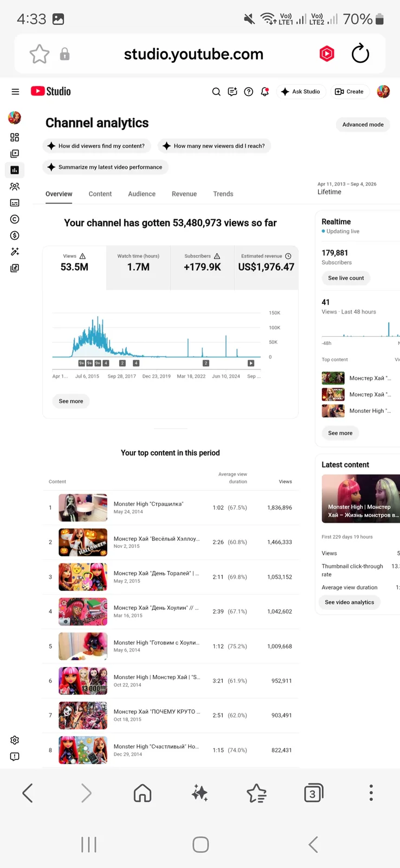Select the Views 53.5M metric card
Screen dimensions: 400x868
(x=75, y=268)
